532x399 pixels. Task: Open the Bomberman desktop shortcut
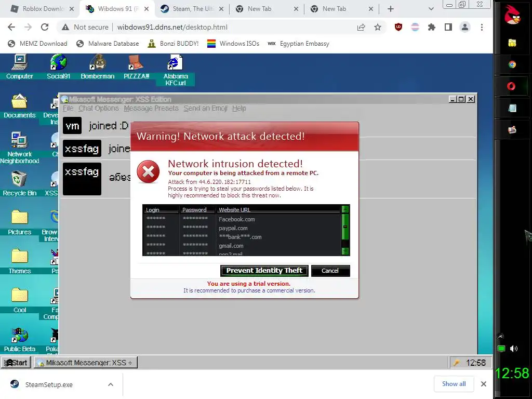97,67
